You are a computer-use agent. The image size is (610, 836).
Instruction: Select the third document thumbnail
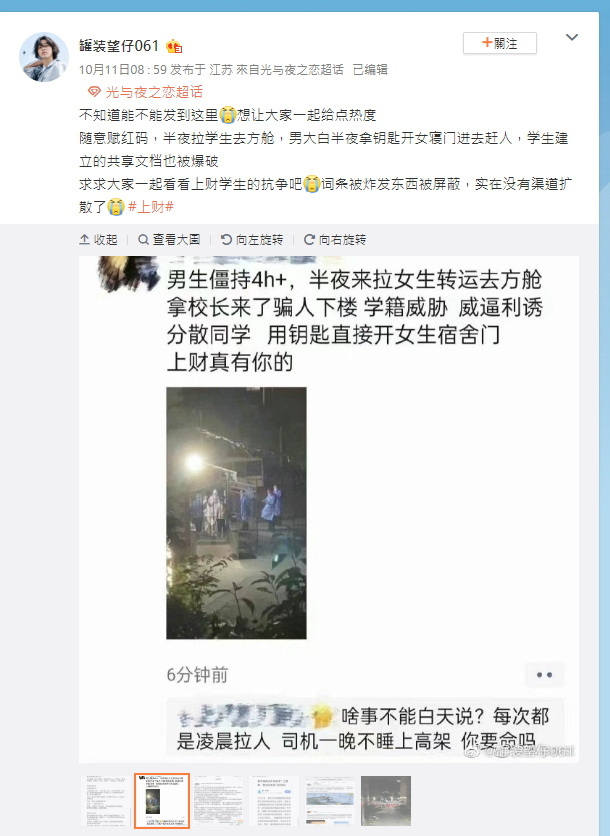(x=218, y=801)
